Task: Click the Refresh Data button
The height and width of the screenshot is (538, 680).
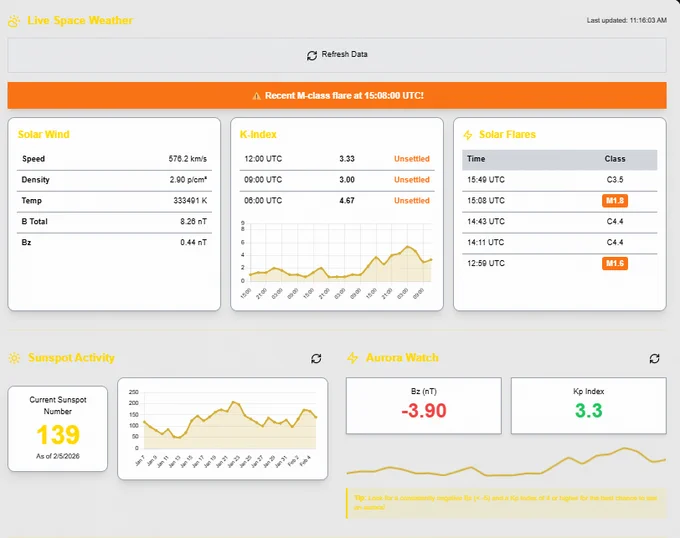Action: (337, 55)
